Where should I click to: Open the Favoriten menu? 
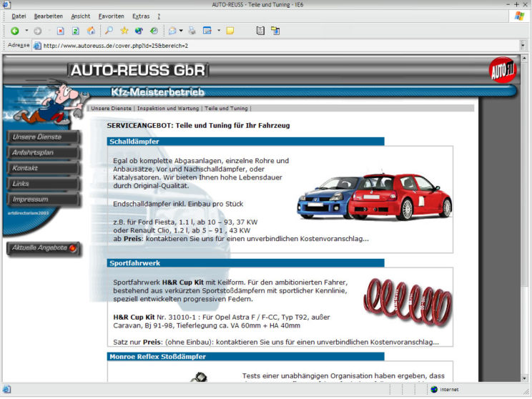111,16
